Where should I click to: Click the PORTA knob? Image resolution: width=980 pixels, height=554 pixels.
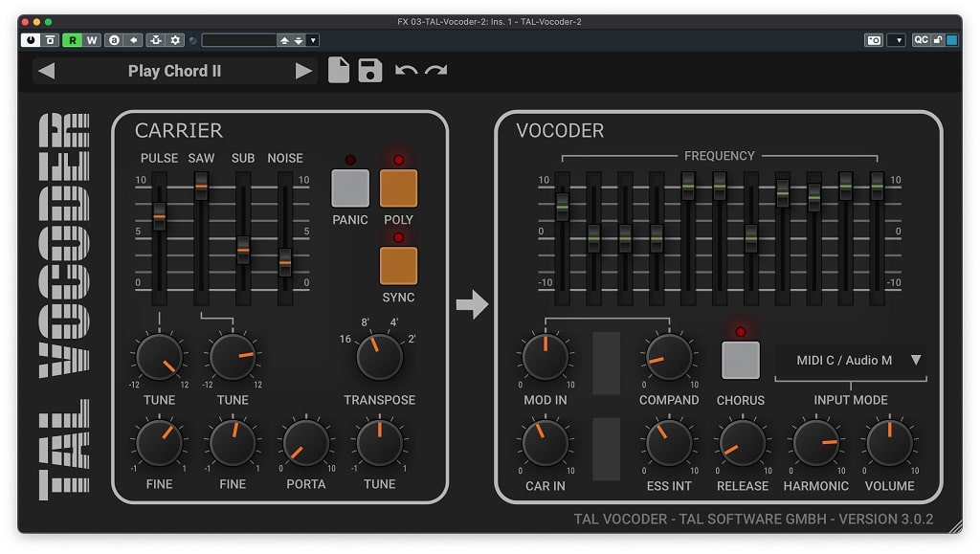point(305,443)
